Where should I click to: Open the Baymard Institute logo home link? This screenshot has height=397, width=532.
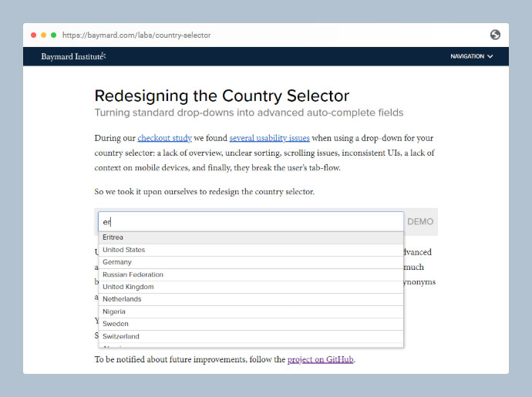pyautogui.click(x=73, y=56)
